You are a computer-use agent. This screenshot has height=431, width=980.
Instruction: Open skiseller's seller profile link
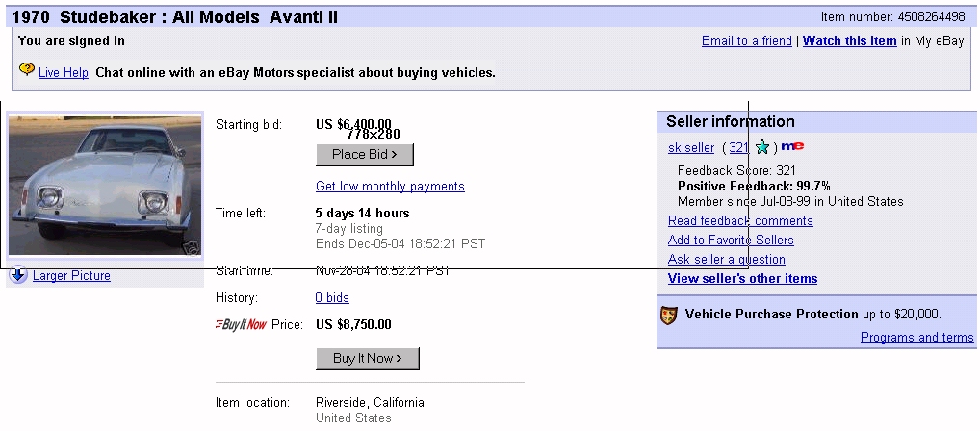pos(691,148)
